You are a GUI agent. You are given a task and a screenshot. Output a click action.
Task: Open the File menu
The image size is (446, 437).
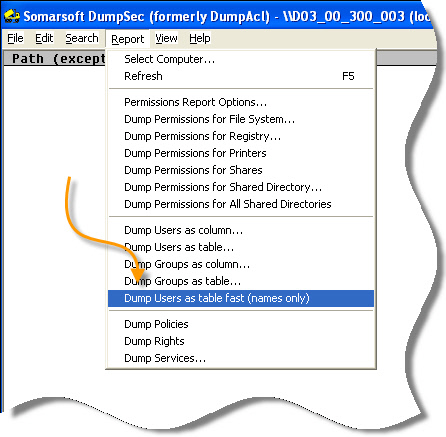coord(15,38)
